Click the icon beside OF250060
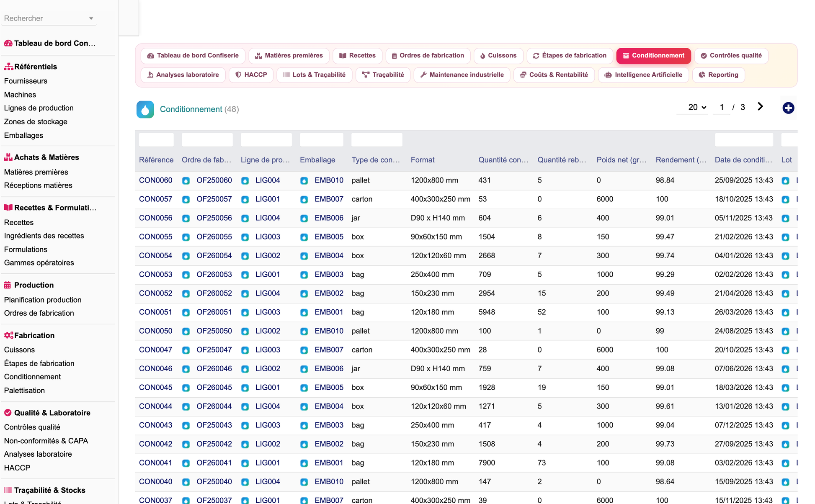 [x=186, y=181]
